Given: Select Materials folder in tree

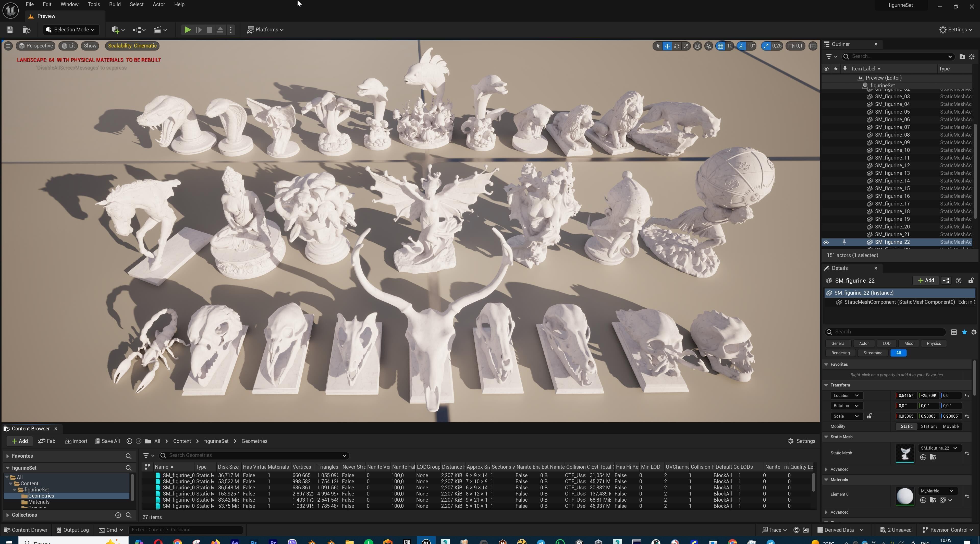Looking at the screenshot, I should (x=39, y=503).
